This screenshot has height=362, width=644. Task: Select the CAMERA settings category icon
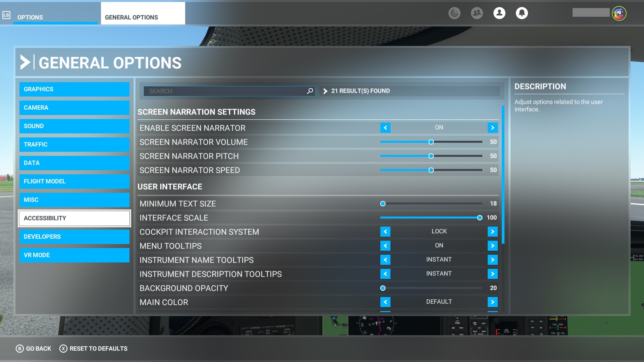click(74, 107)
